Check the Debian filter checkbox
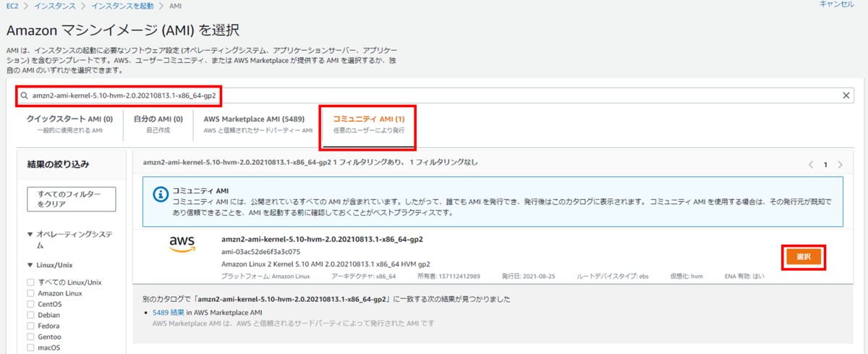 click(x=30, y=315)
